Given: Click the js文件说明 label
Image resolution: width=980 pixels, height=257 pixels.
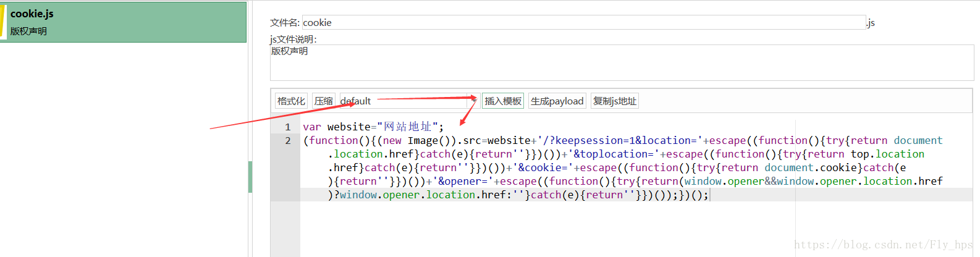Looking at the screenshot, I should [x=293, y=39].
